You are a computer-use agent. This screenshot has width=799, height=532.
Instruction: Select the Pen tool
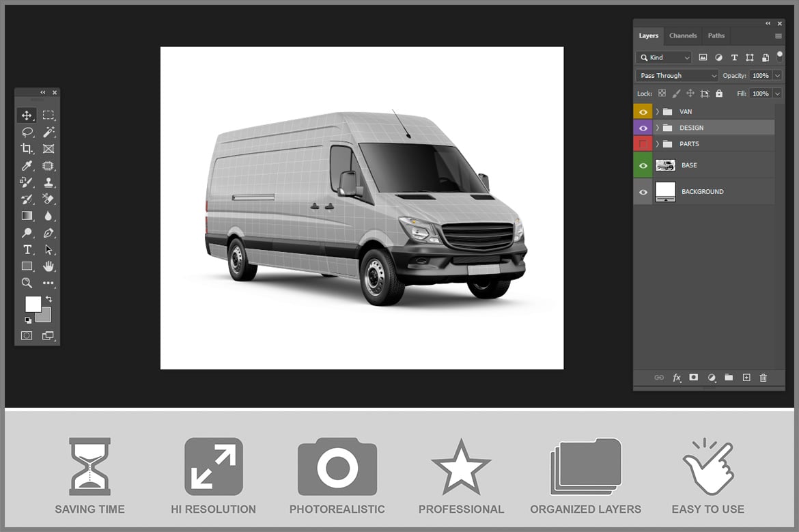point(48,233)
